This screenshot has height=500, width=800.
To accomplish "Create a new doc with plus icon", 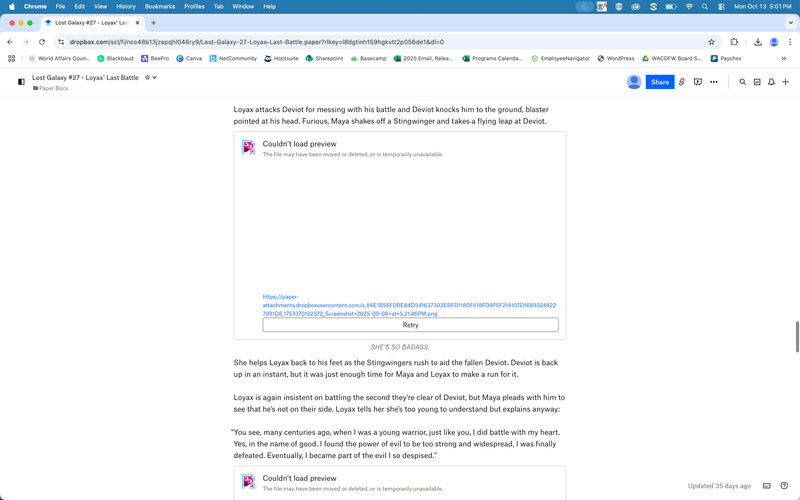I will [786, 82].
